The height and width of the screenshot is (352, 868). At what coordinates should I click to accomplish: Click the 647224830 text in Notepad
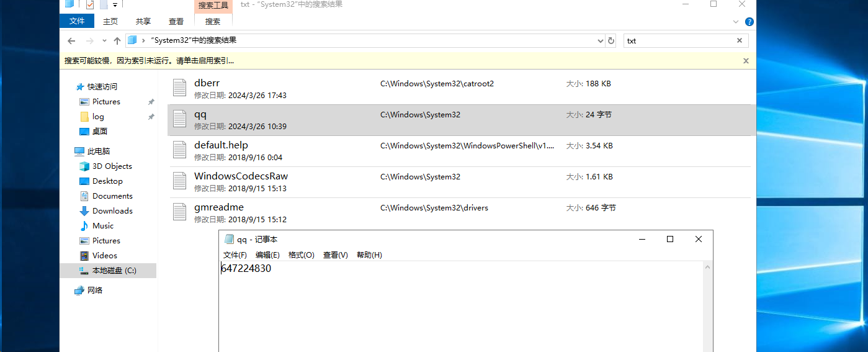point(246,269)
